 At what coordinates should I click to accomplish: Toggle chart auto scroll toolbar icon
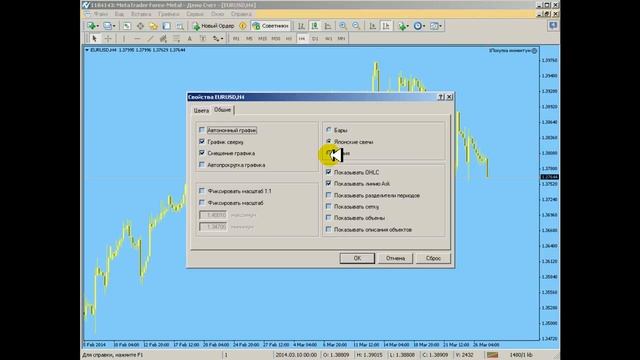pos(372,26)
